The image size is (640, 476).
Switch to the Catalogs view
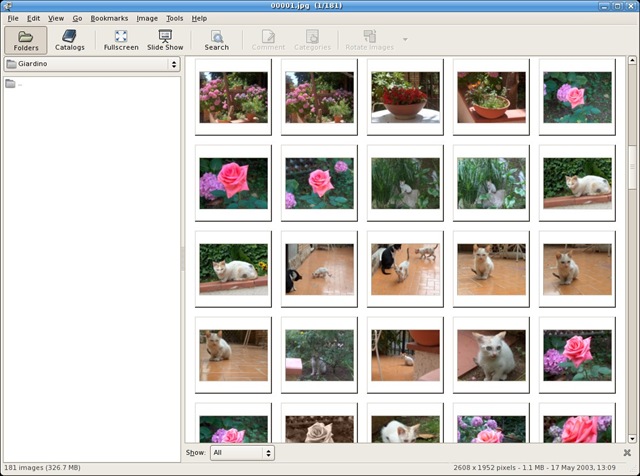pyautogui.click(x=70, y=40)
